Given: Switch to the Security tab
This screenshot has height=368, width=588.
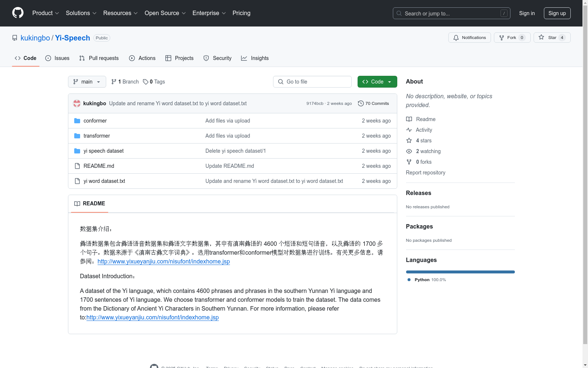Looking at the screenshot, I should pyautogui.click(x=218, y=58).
